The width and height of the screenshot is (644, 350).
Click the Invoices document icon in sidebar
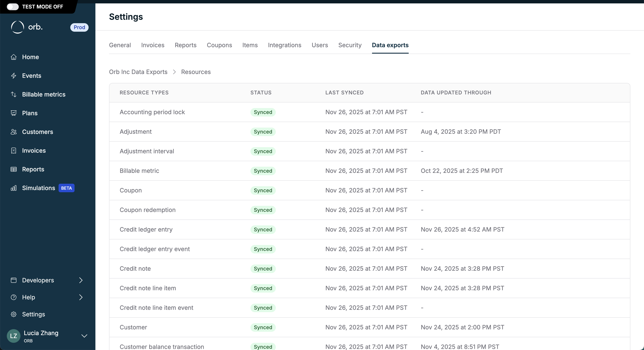click(13, 151)
